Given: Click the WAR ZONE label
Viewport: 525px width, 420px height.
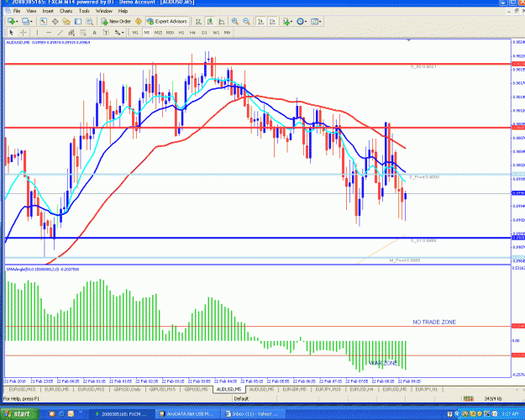Looking at the screenshot, I should point(384,363).
